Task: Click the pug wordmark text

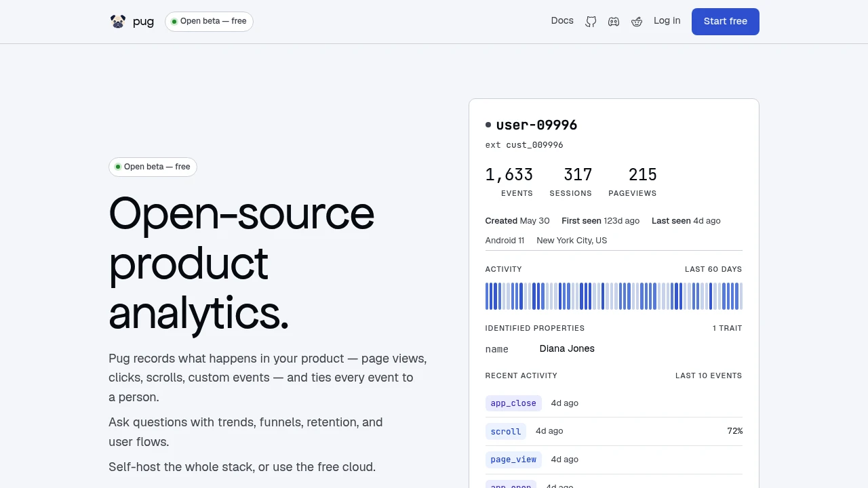Action: (x=143, y=22)
